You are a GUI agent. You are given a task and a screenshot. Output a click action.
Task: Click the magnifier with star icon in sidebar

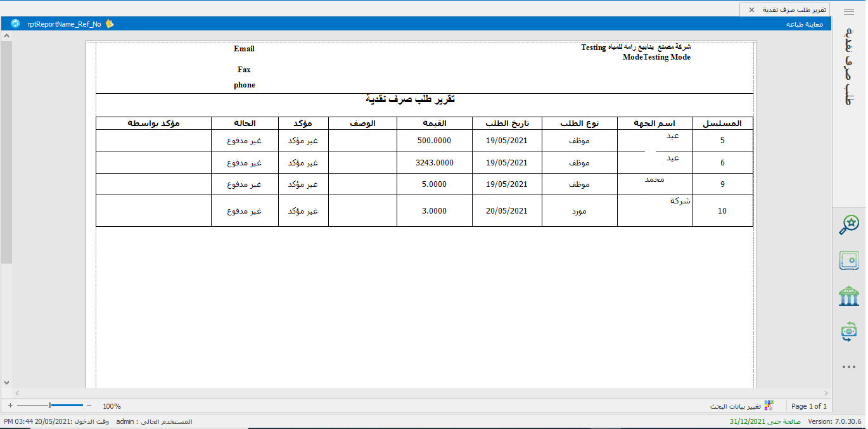(x=849, y=224)
